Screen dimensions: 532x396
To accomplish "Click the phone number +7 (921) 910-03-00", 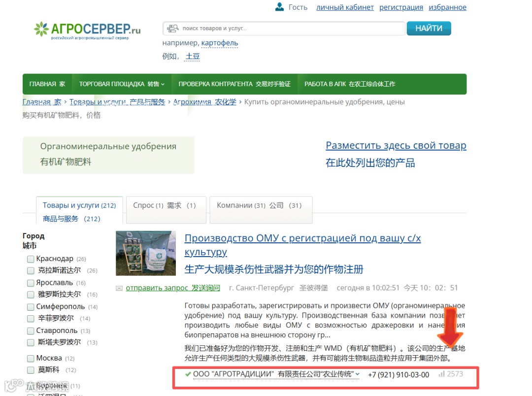I will tap(399, 375).
